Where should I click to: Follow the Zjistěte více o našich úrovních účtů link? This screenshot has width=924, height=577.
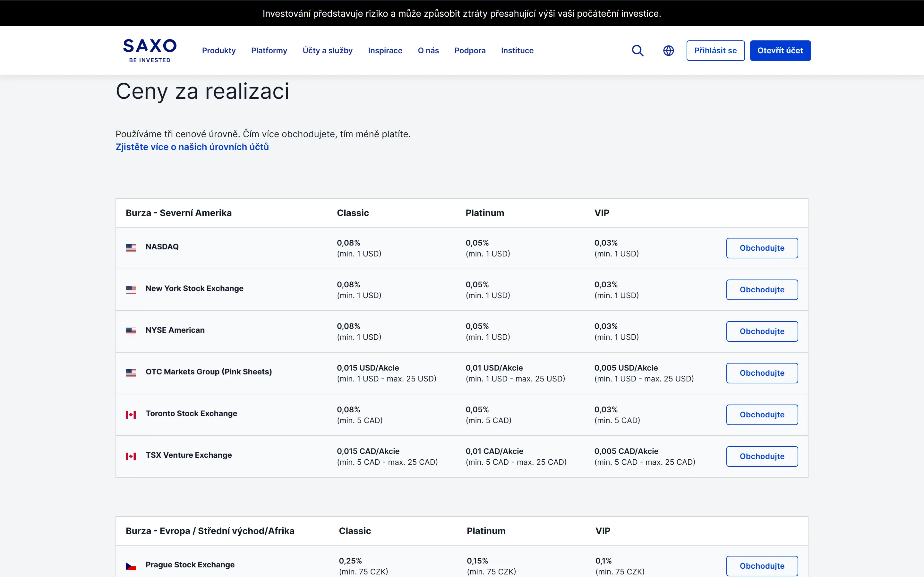coord(192,147)
